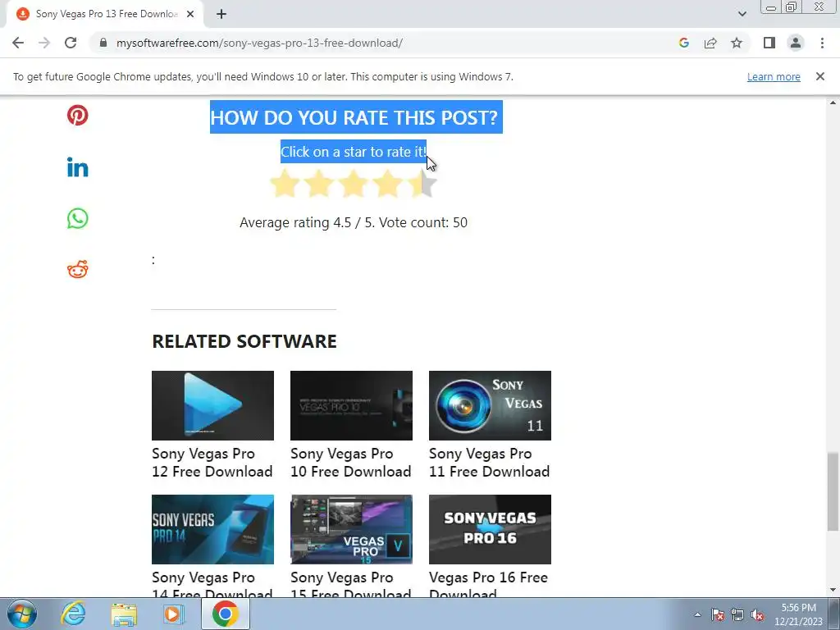The height and width of the screenshot is (630, 840).
Task: Close the Sony Vegas Pro 13 tab
Action: (x=190, y=14)
